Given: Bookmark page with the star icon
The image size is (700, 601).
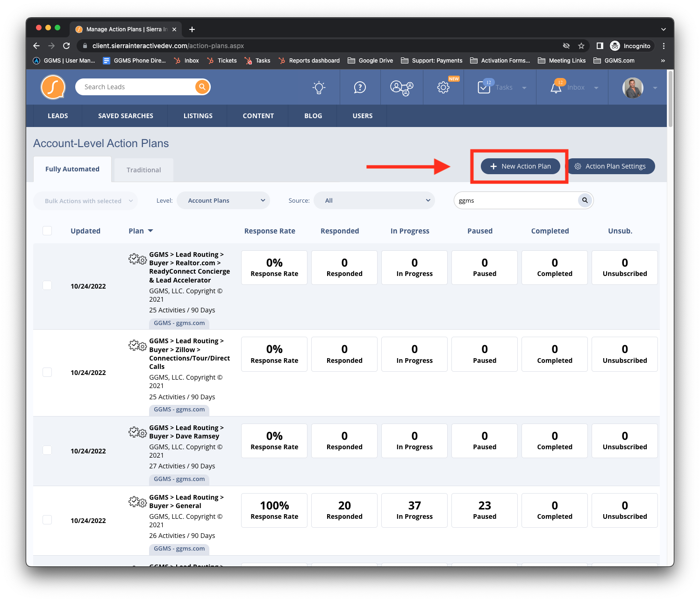Looking at the screenshot, I should point(581,46).
